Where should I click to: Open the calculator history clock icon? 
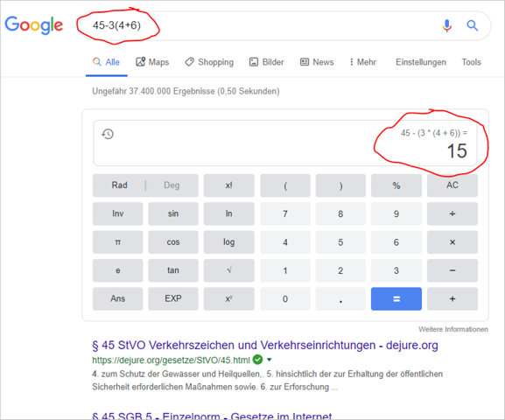coord(108,134)
